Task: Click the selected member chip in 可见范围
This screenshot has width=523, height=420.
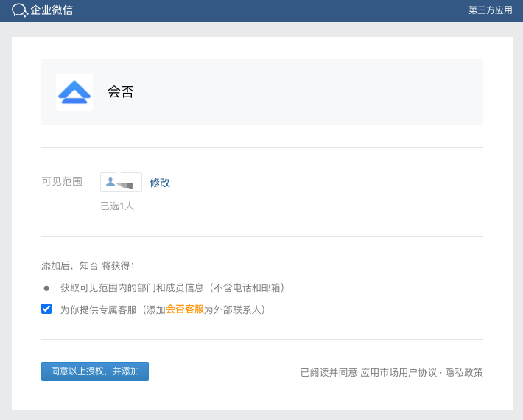Action: point(121,182)
